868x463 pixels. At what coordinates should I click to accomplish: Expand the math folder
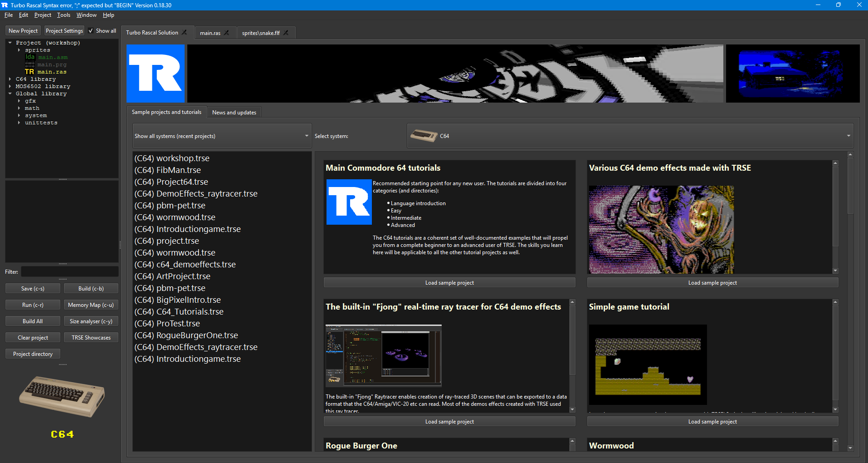coord(19,108)
